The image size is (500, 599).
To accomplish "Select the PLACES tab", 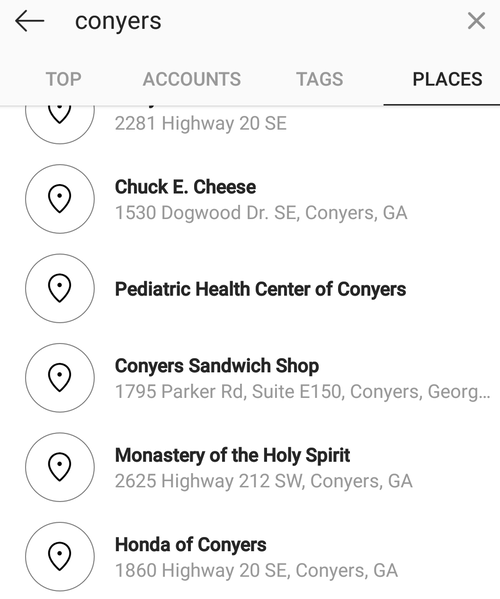I will coord(447,79).
